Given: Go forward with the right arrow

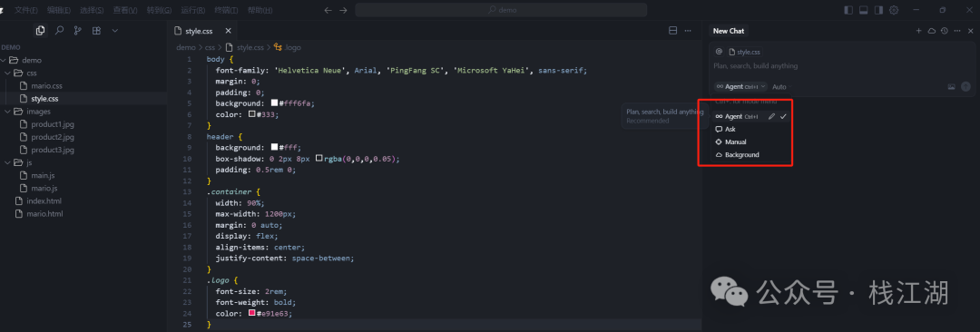Looking at the screenshot, I should pyautogui.click(x=343, y=10).
